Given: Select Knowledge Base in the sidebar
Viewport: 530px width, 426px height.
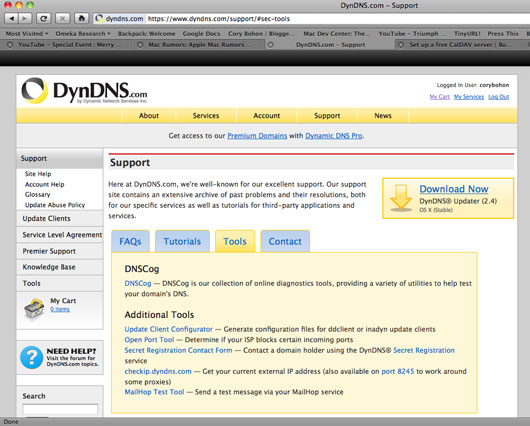Looking at the screenshot, I should coord(59,267).
